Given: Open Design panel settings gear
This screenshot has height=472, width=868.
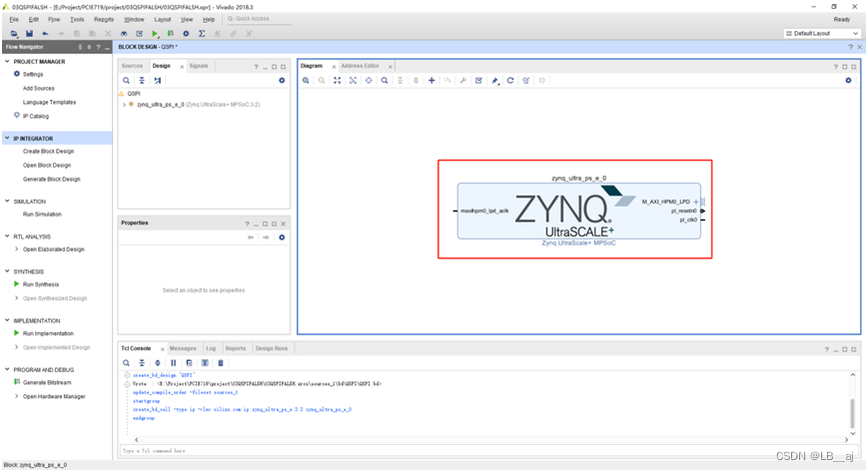Looking at the screenshot, I should (x=282, y=80).
